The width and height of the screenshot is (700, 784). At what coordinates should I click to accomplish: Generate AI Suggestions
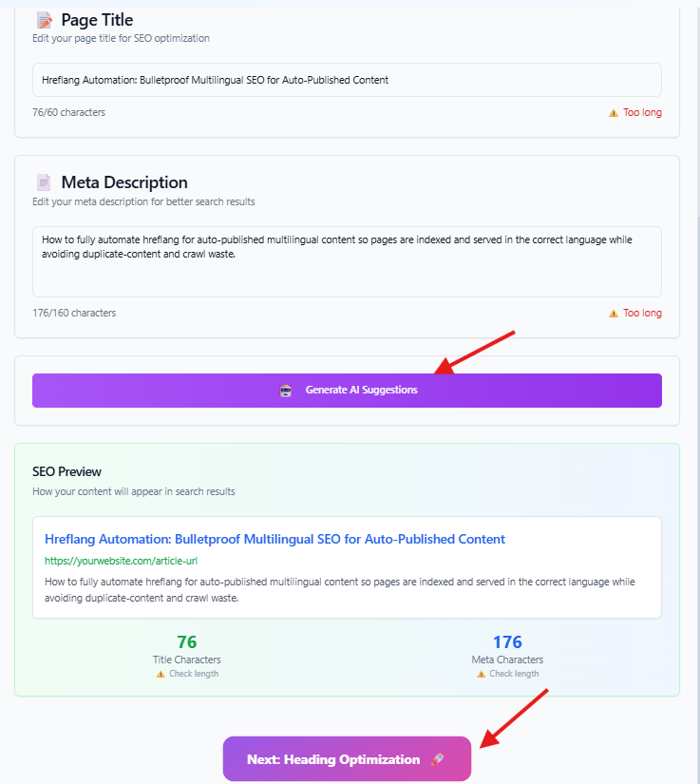tap(347, 391)
